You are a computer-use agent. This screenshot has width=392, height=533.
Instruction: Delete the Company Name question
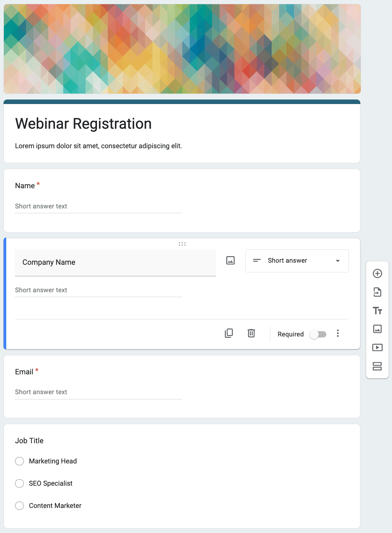(x=251, y=333)
